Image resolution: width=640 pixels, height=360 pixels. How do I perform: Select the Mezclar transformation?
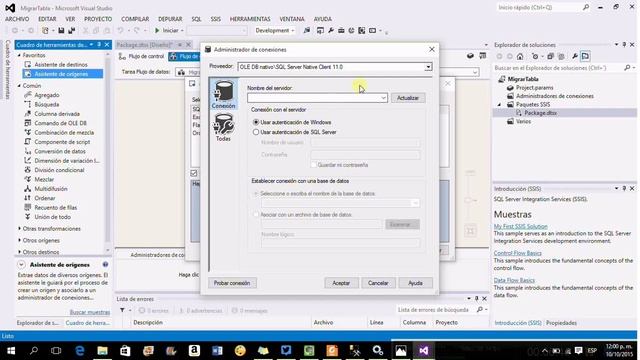(x=44, y=180)
